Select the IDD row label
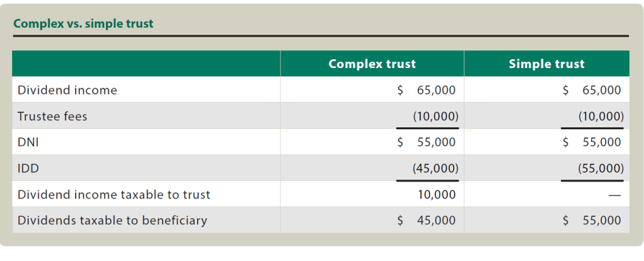 pos(28,168)
